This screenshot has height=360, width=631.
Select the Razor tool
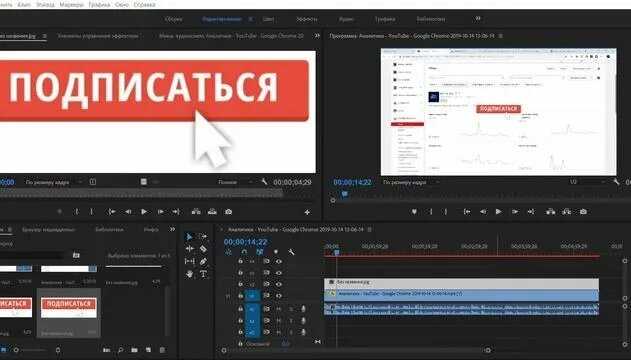click(x=203, y=249)
